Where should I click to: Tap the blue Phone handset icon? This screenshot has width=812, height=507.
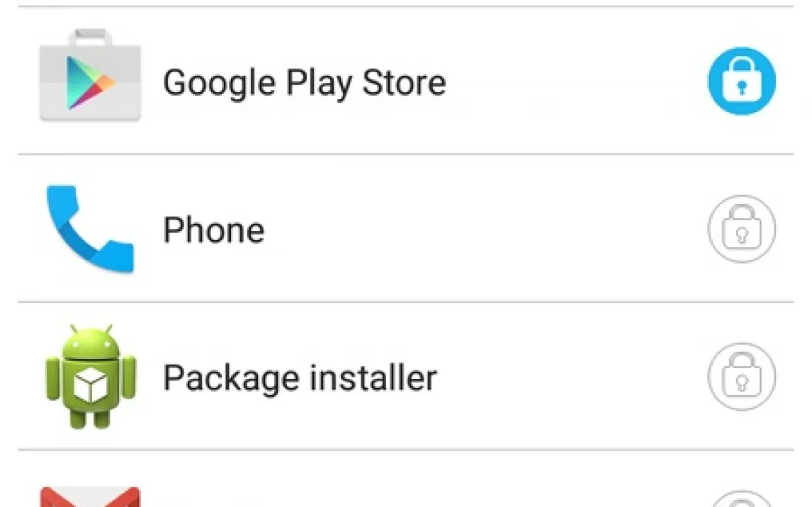tap(90, 228)
